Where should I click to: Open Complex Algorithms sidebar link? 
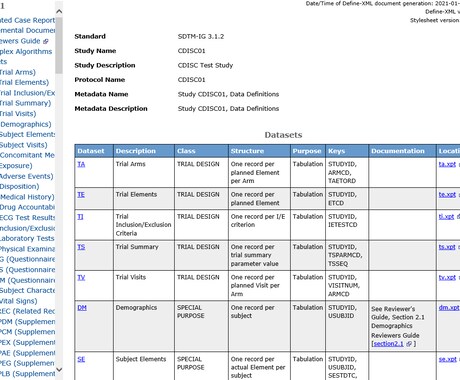click(26, 52)
